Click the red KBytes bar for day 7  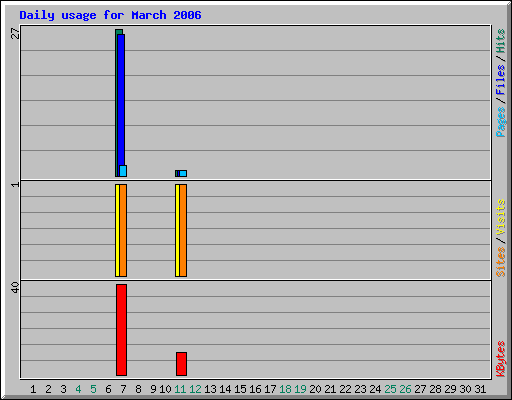point(121,330)
